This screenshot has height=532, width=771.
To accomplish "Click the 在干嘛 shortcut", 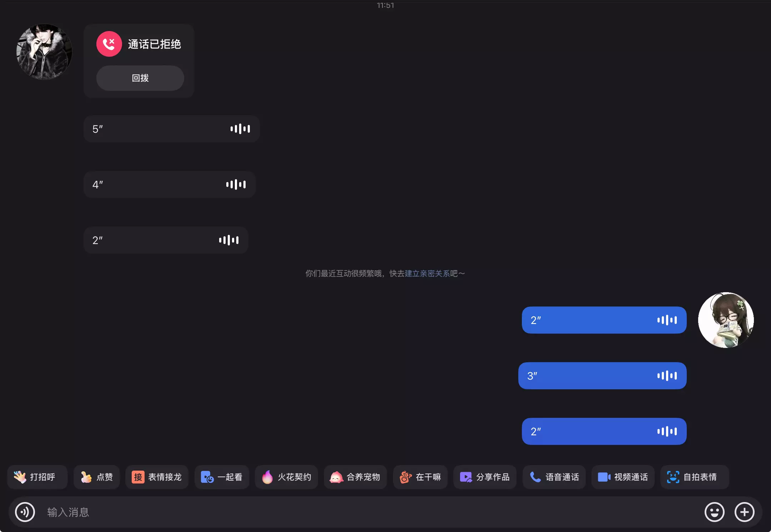I will click(x=420, y=477).
